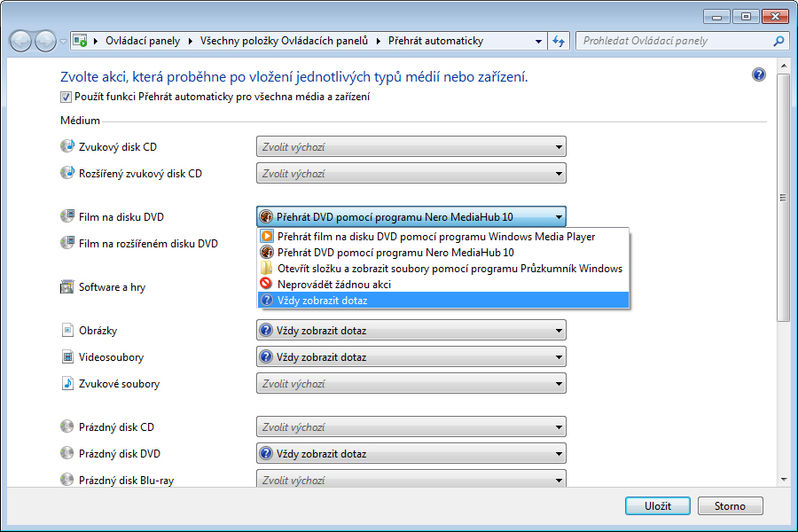Expand the Prázdný disk DVD dropdown
Image resolution: width=798 pixels, height=532 pixels.
pyautogui.click(x=411, y=454)
